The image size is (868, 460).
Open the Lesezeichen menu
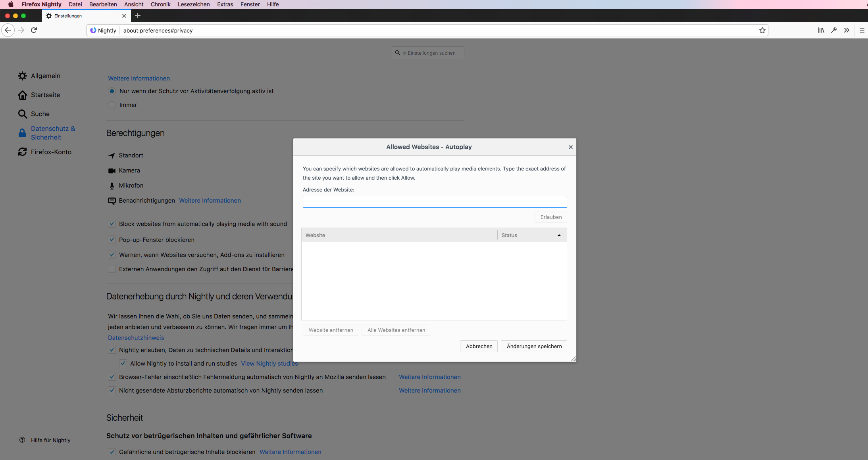click(194, 4)
